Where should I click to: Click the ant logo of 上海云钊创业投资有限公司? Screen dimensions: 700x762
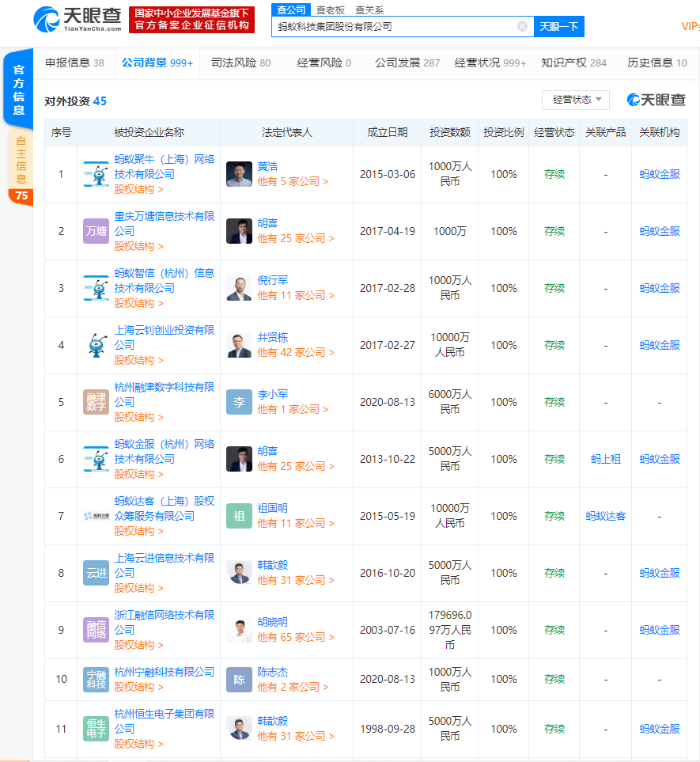pos(96,345)
